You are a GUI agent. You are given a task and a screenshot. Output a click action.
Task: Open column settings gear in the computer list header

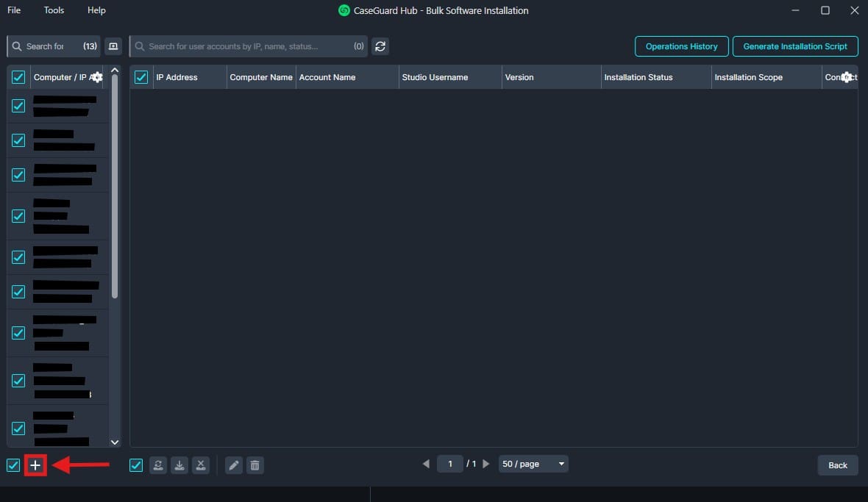97,77
